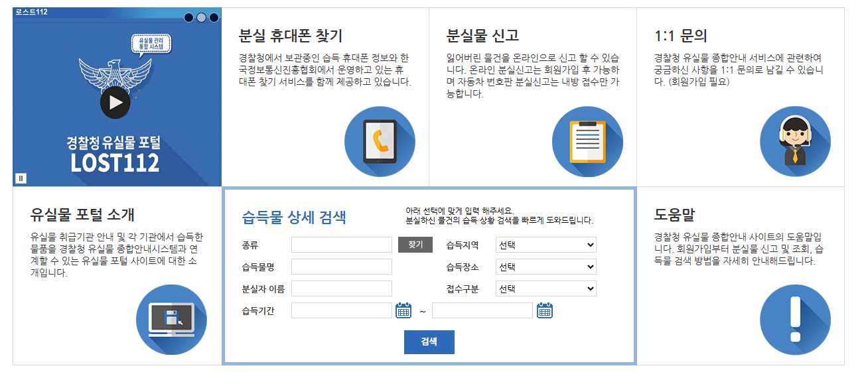The height and width of the screenshot is (384, 868).
Task: Click inside the 습득물명 input field
Action: pyautogui.click(x=340, y=267)
